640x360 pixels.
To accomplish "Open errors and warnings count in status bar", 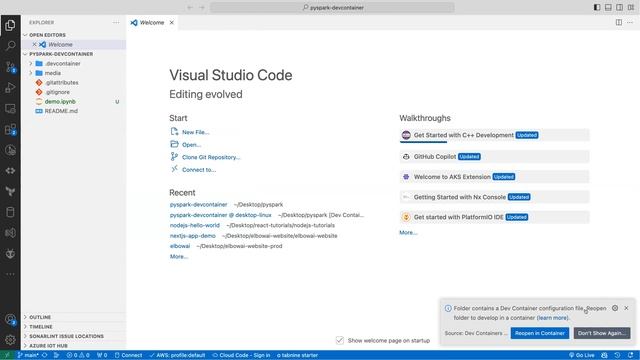I will click(x=78, y=355).
